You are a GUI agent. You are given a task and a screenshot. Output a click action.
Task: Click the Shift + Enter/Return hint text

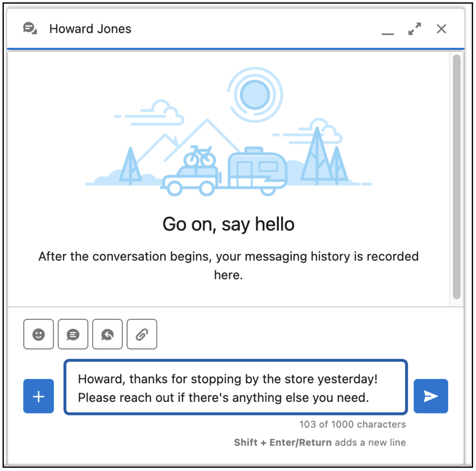click(x=320, y=442)
